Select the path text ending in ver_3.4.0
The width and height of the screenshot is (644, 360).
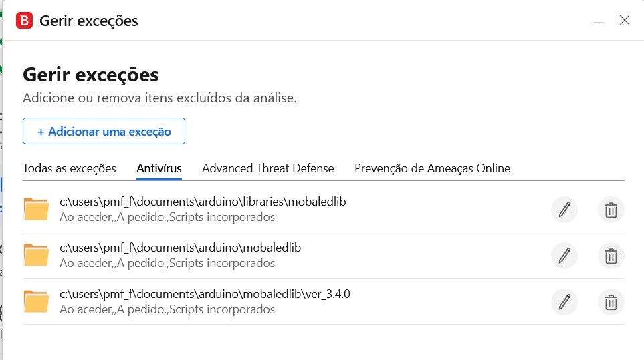(205, 294)
